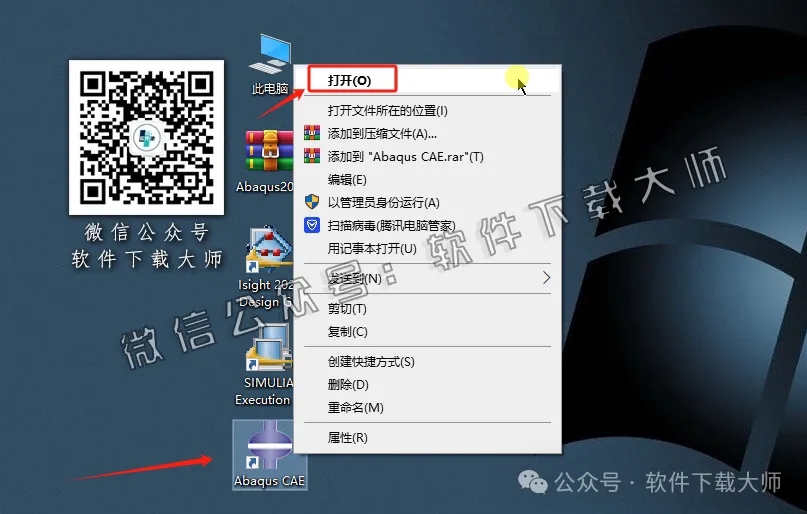Image resolution: width=807 pixels, height=514 pixels.
Task: Click WinRAR icon beside Abaqus CAE.rar entry
Action: click(312, 156)
